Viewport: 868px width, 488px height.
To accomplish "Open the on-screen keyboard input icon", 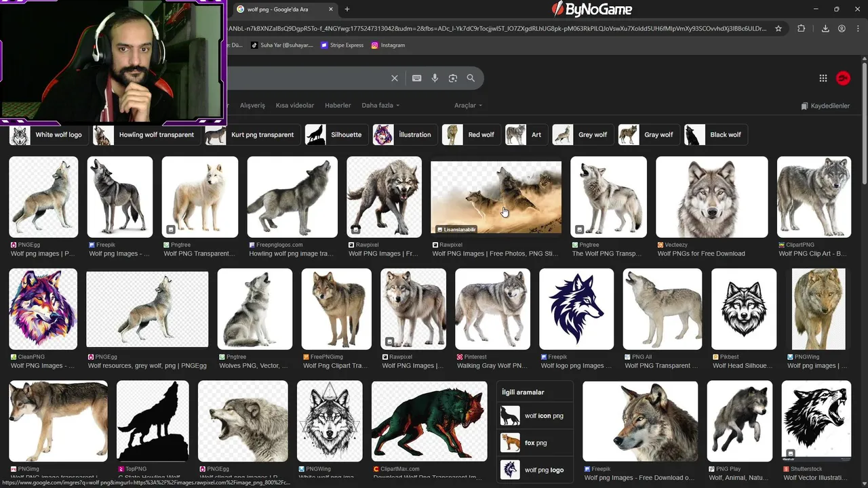I will point(417,78).
